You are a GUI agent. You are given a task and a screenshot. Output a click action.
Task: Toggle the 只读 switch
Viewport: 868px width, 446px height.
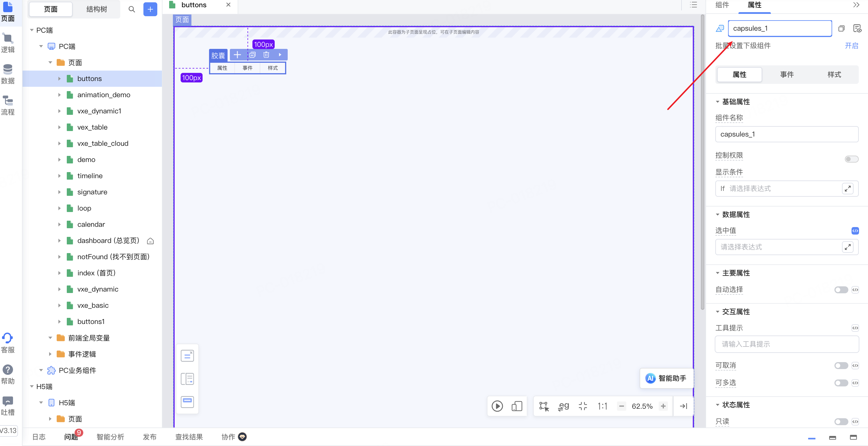[841, 422]
